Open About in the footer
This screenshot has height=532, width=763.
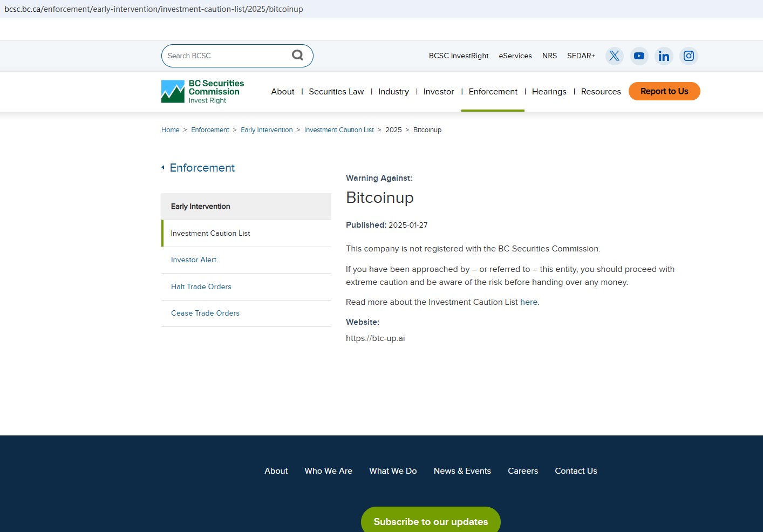(276, 471)
